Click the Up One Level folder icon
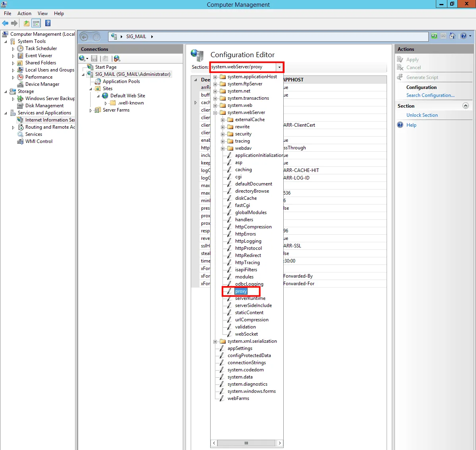The height and width of the screenshot is (450, 476). [27, 23]
